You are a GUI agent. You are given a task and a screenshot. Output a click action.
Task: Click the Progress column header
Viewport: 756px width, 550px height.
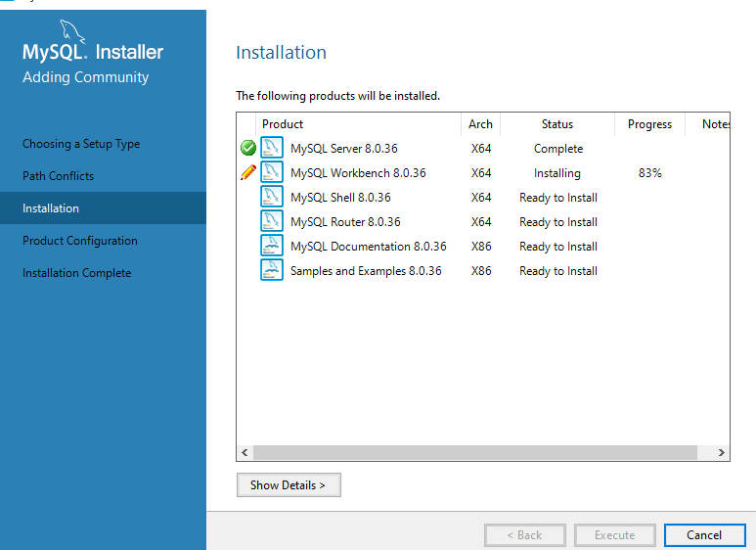tap(649, 124)
